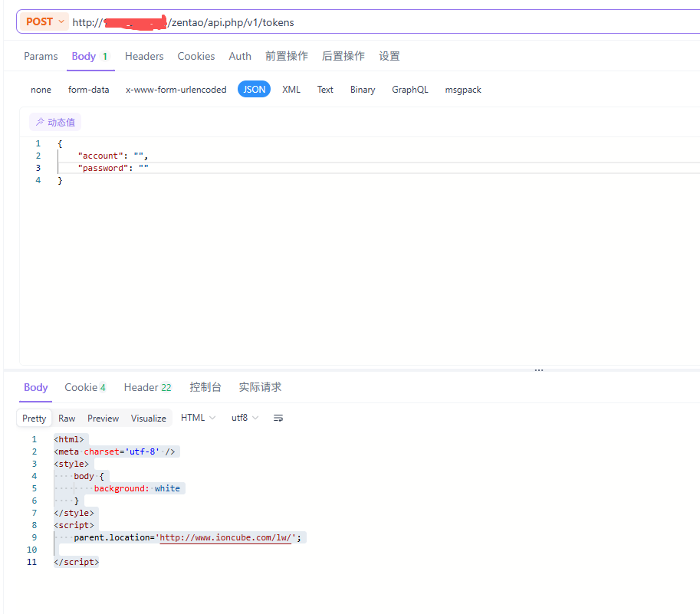
Task: Click the closing </script> line
Action: 77,562
